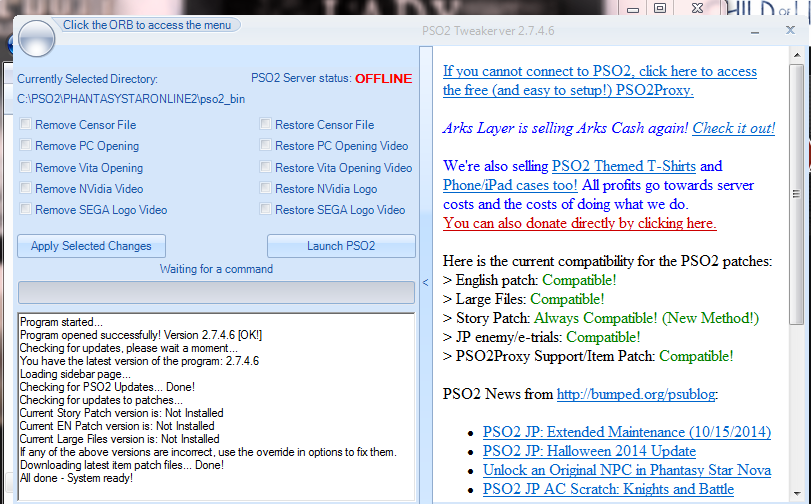
Task: Click 'Story Patch: Always Compatible!' line
Action: pyautogui.click(x=600, y=318)
